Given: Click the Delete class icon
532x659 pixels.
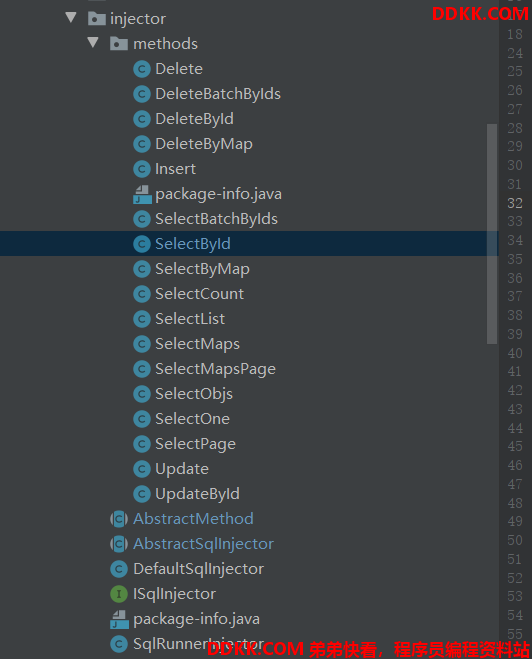Looking at the screenshot, I should click(142, 69).
